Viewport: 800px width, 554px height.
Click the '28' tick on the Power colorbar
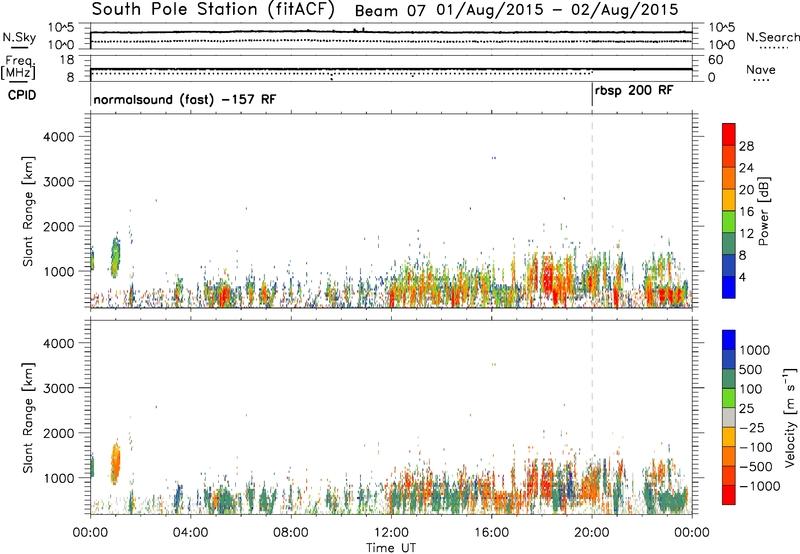coord(746,146)
